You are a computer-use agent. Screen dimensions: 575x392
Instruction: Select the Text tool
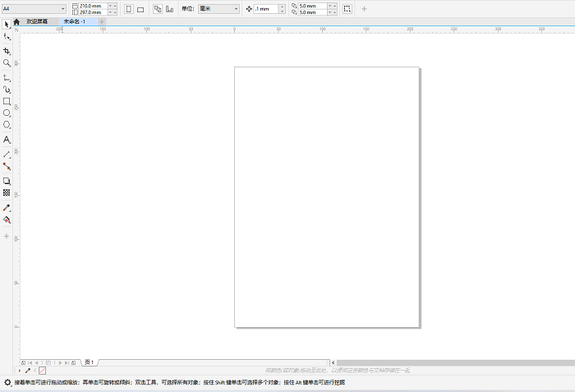[7, 140]
